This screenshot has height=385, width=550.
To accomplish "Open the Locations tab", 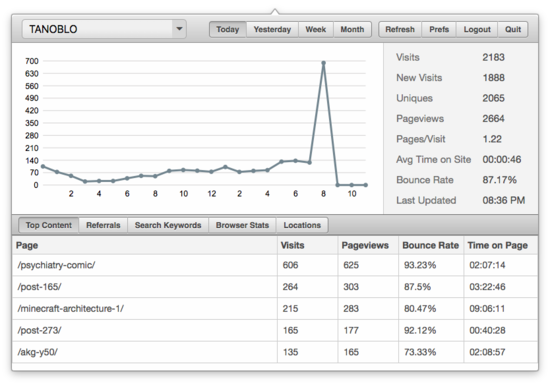I will coord(302,225).
